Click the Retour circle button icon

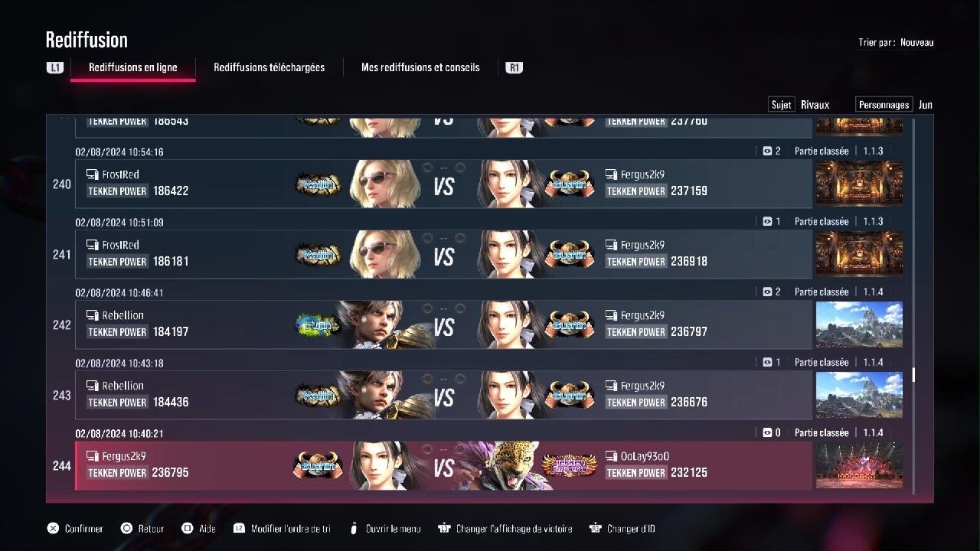[127, 528]
